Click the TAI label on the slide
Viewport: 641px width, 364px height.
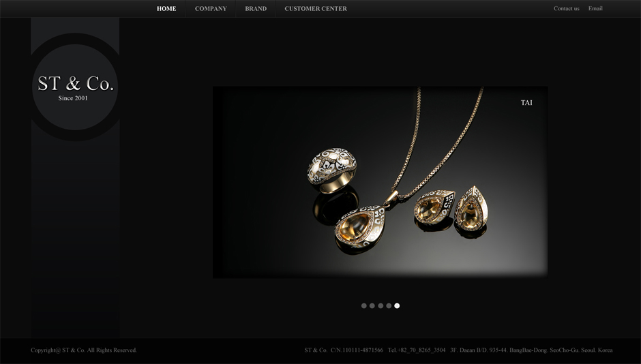point(526,103)
